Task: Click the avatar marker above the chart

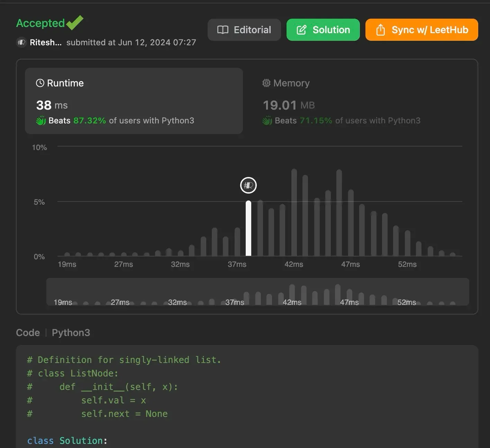Action: point(248,186)
